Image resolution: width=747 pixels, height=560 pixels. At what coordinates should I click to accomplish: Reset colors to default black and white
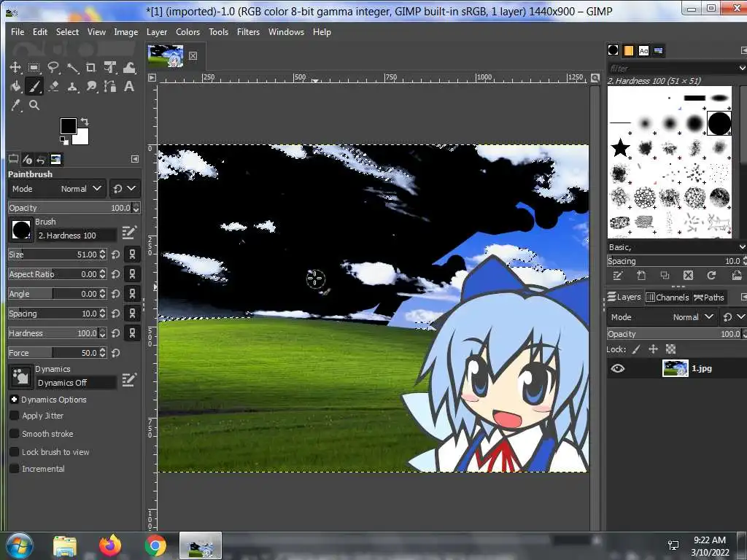coord(63,140)
